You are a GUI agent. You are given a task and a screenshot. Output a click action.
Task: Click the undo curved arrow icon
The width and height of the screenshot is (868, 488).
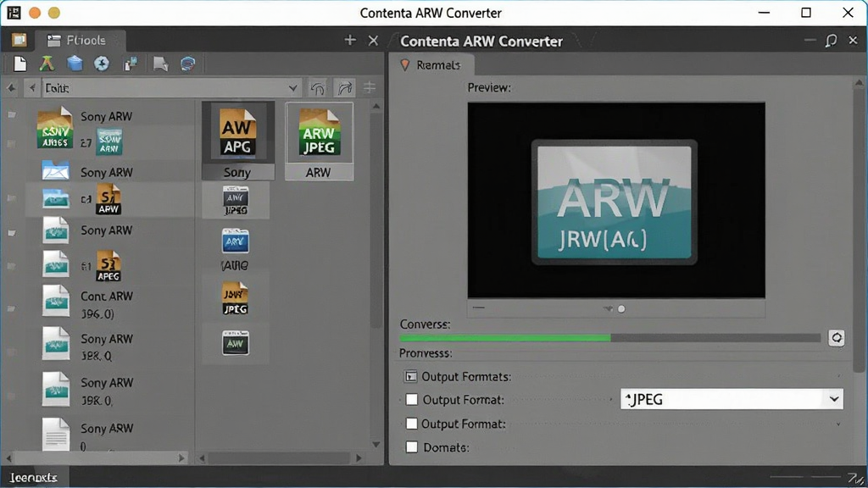[318, 88]
